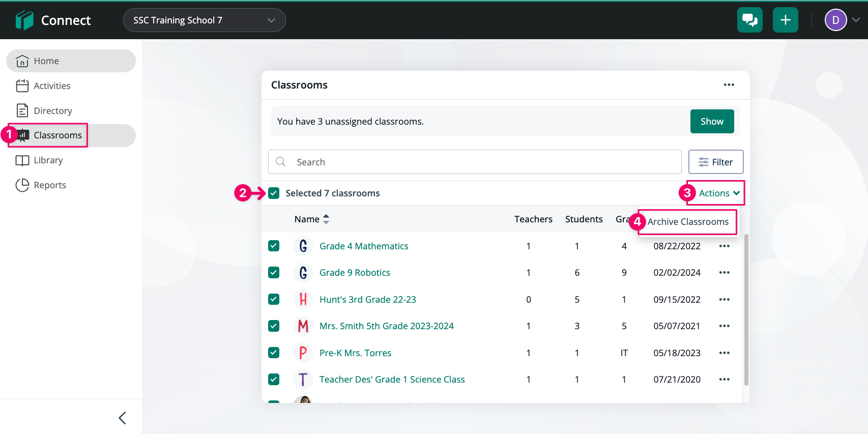Toggle the select-all classrooms checkbox

[274, 193]
